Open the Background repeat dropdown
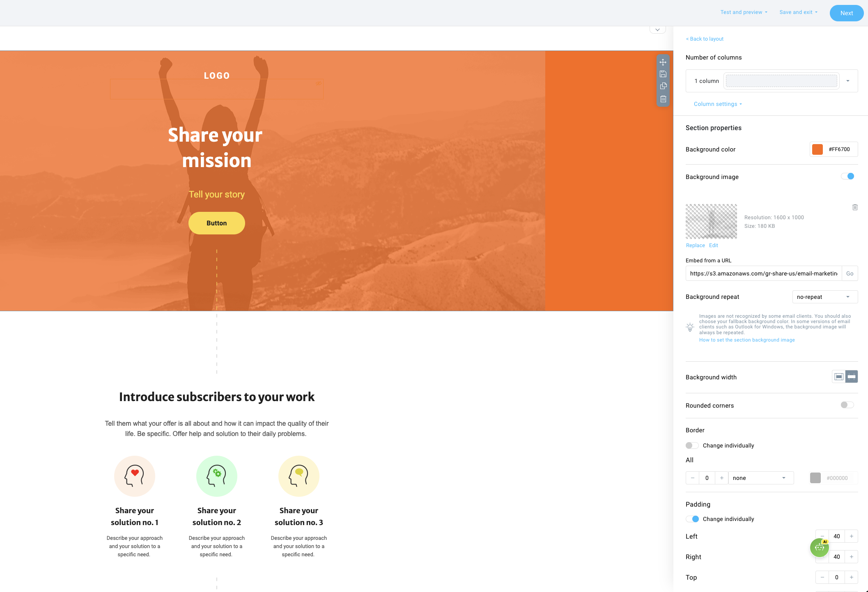Screen dimensions: 868x592 824,296
